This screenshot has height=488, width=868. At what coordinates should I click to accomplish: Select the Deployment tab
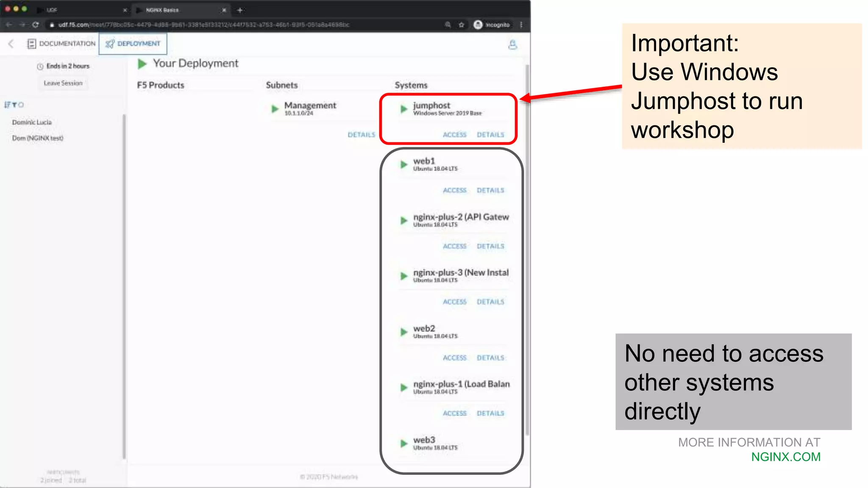click(x=133, y=44)
